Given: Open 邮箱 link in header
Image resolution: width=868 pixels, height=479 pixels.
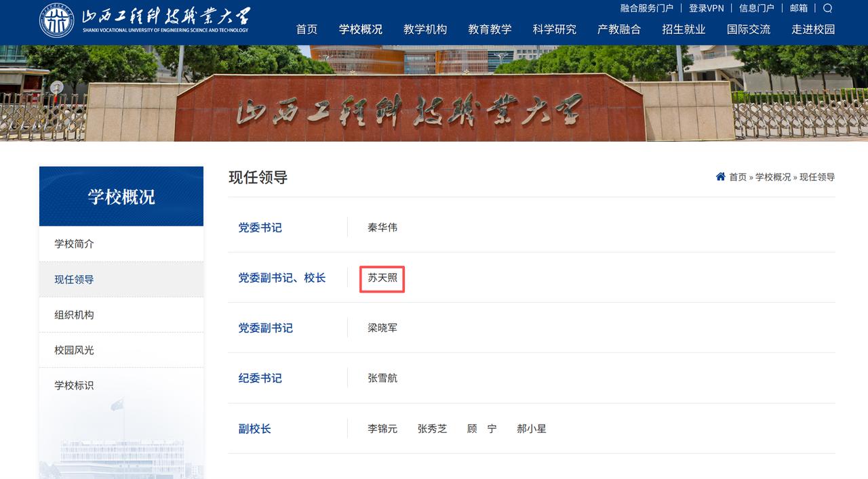Looking at the screenshot, I should coord(799,8).
